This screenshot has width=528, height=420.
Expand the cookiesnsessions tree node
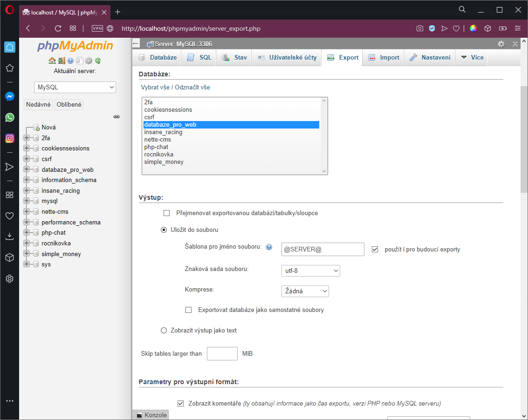26,148
